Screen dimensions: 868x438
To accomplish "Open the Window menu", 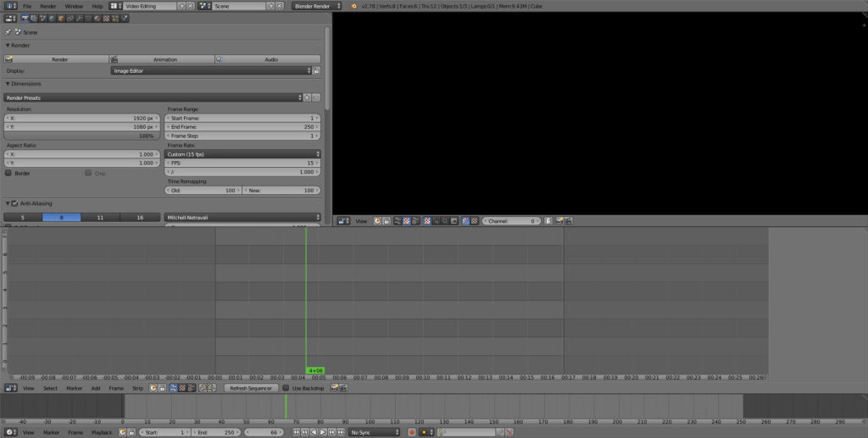I will [x=74, y=6].
